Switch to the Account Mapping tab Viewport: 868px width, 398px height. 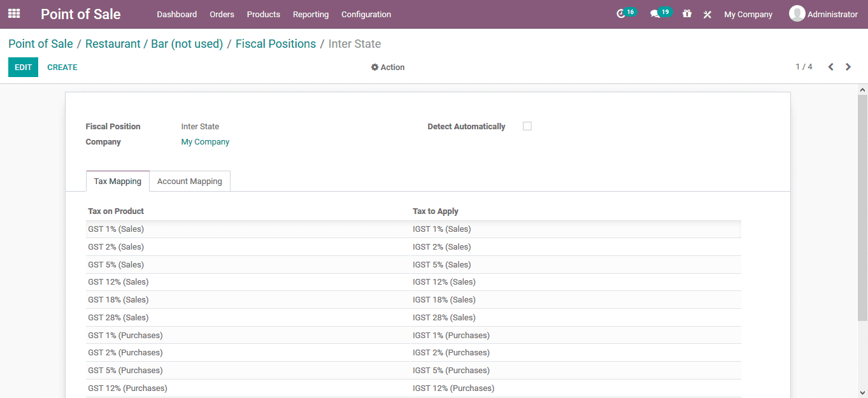(x=189, y=181)
